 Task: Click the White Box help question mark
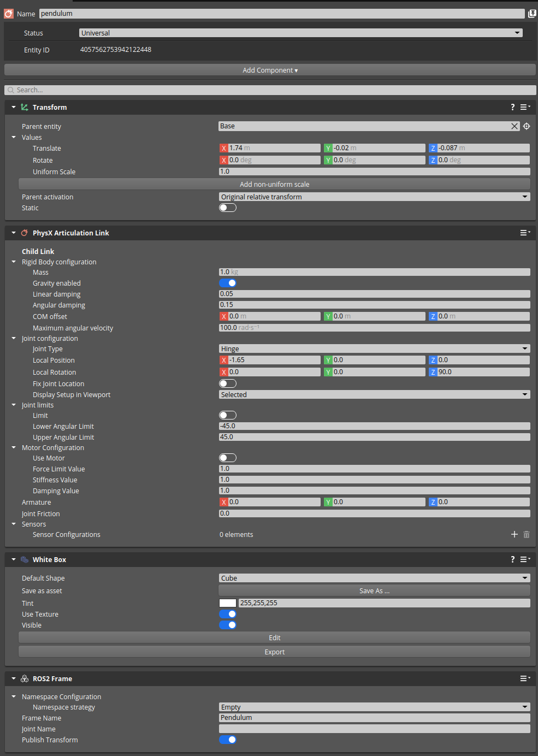click(x=512, y=559)
